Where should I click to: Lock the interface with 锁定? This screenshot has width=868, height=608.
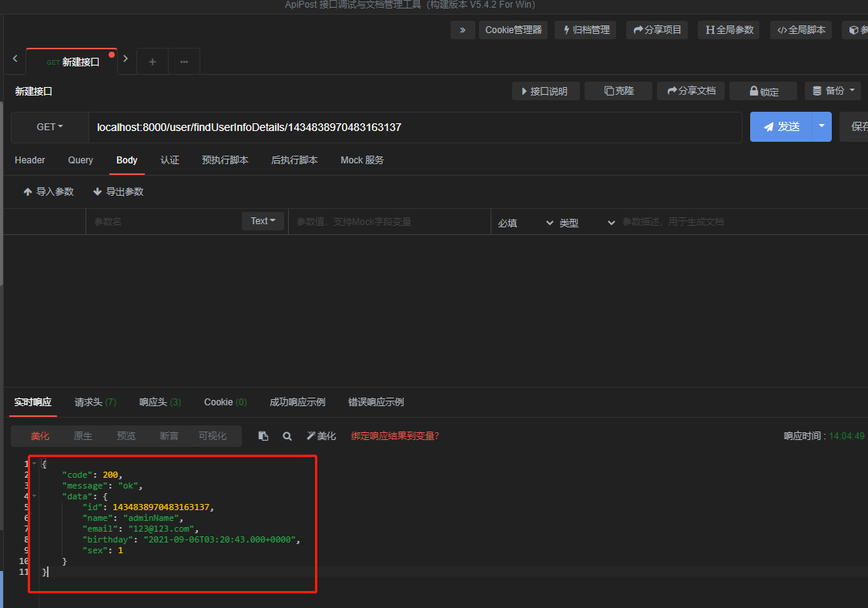(x=763, y=92)
